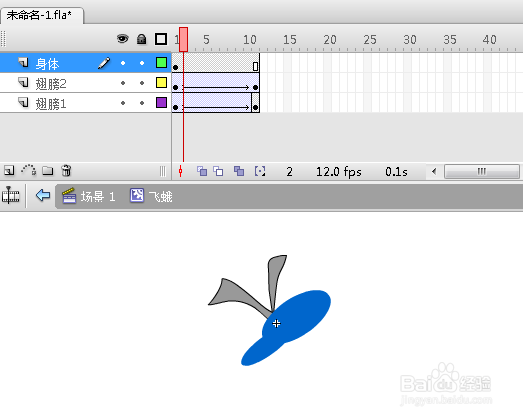Select the 翅膀1 layer
Viewport: 523px width, 419px height.
click(x=85, y=103)
